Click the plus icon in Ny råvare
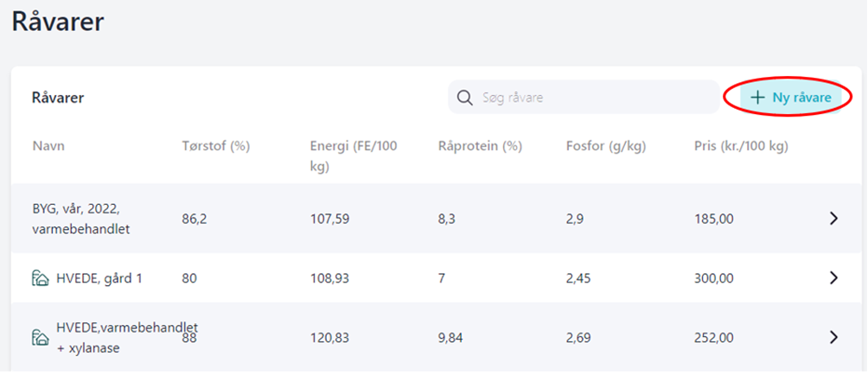868x375 pixels. [x=757, y=98]
